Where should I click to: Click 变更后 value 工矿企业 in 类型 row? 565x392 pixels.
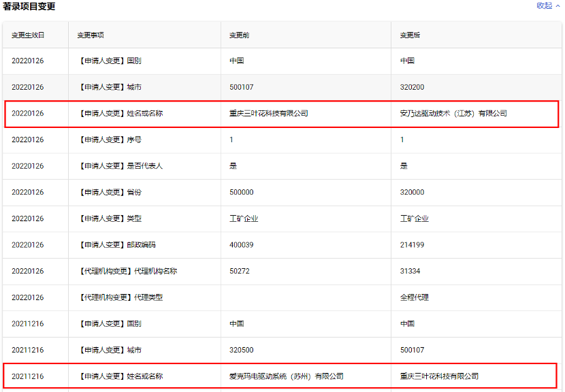[415, 218]
